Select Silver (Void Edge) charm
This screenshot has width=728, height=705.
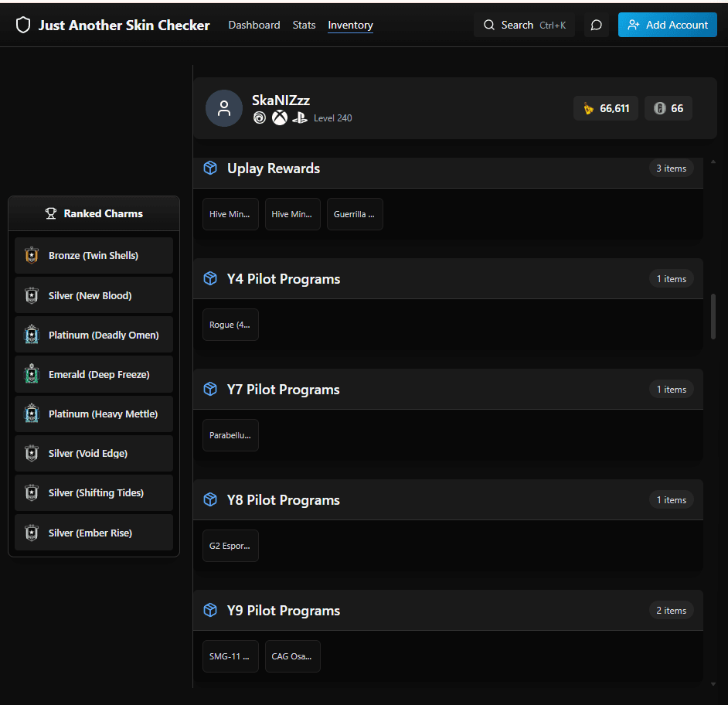point(94,453)
